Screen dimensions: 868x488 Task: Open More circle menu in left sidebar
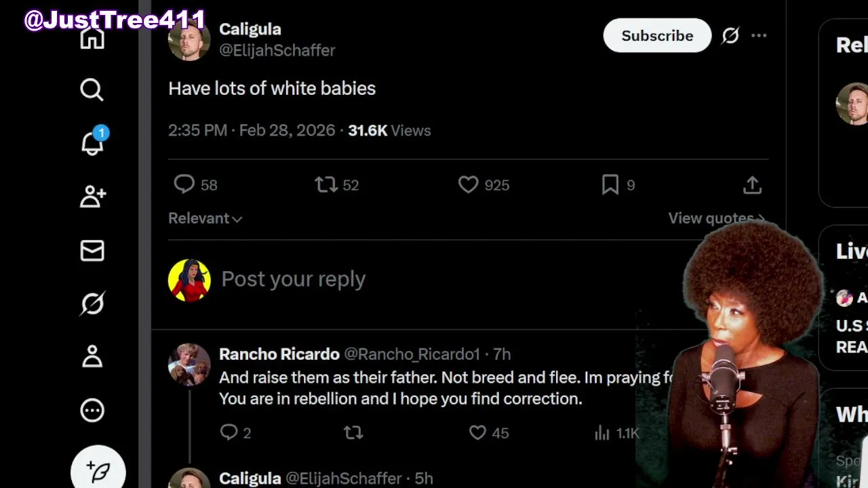click(92, 410)
